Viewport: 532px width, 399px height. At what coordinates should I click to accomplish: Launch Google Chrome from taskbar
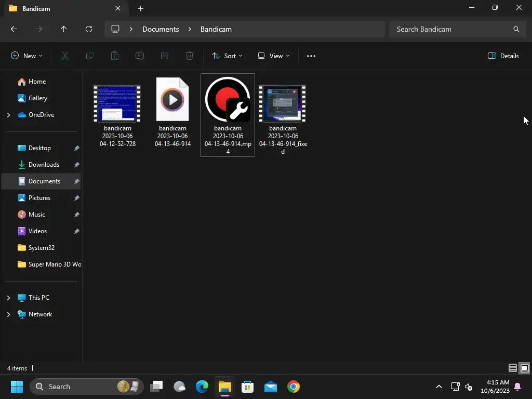pyautogui.click(x=294, y=387)
